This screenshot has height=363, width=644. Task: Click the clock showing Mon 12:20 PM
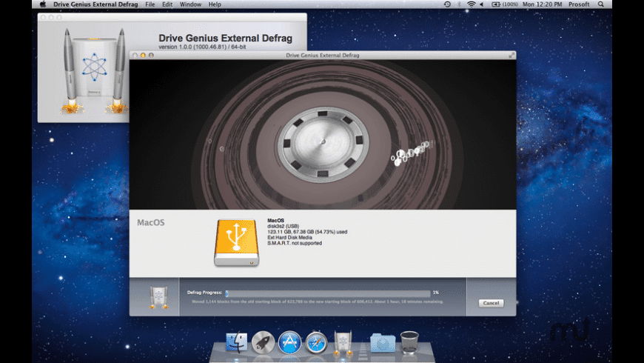pos(542,4)
